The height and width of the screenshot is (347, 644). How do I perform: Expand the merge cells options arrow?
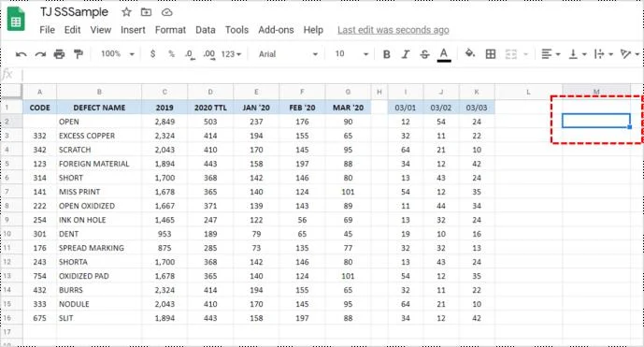pyautogui.click(x=525, y=54)
